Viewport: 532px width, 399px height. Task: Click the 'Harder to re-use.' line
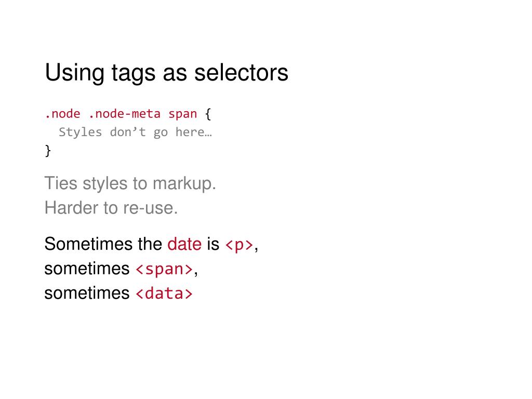[x=111, y=208]
